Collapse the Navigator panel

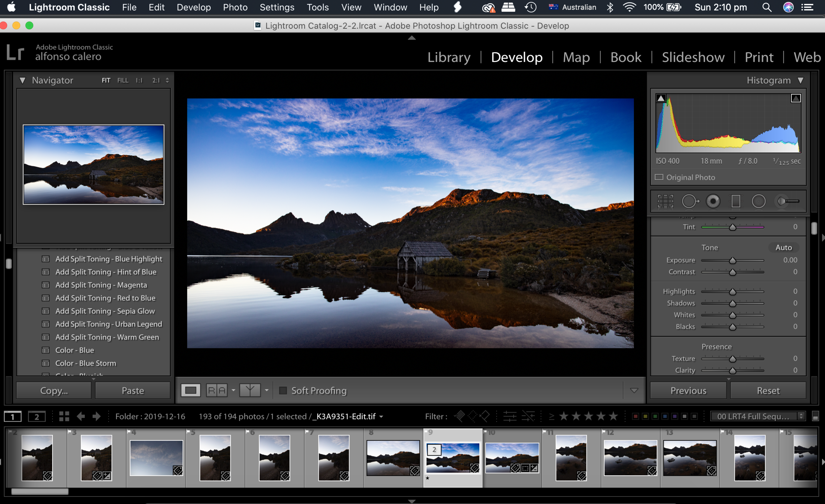click(x=22, y=80)
